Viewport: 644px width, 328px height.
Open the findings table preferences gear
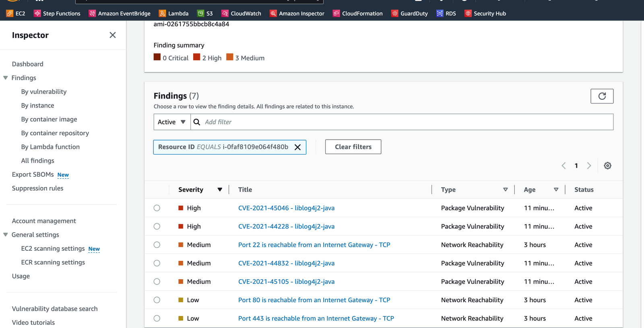[x=608, y=165]
